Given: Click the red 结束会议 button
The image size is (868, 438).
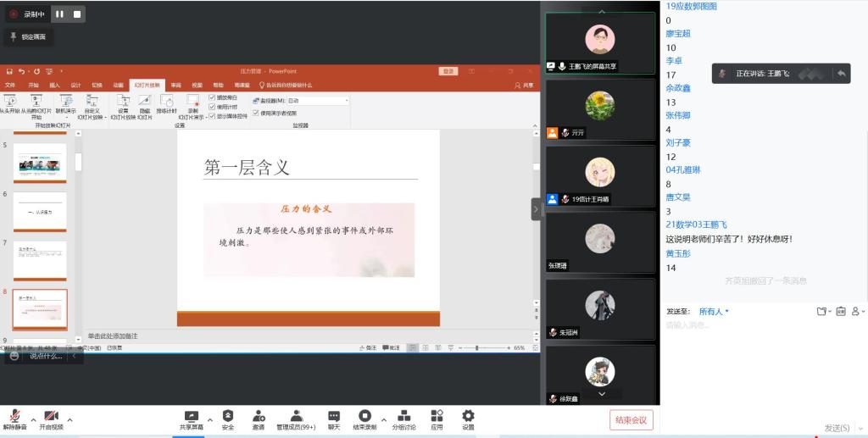Looking at the screenshot, I should (631, 420).
